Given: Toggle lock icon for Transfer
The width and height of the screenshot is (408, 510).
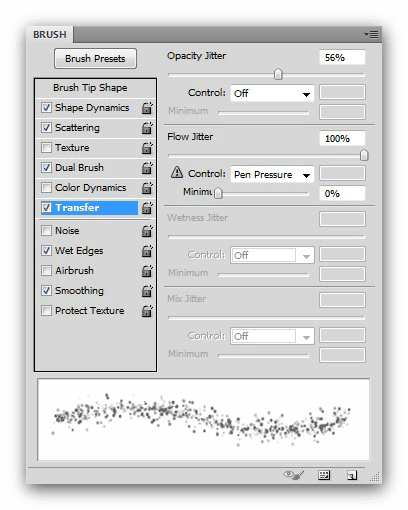Looking at the screenshot, I should click(147, 208).
